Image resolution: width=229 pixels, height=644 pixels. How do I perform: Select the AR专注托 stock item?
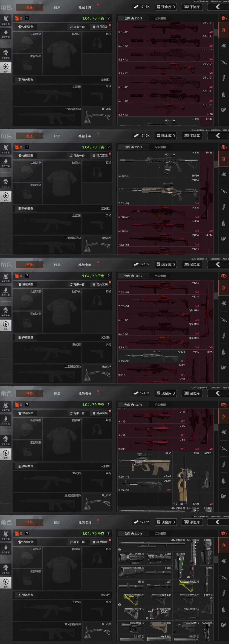coord(131,627)
